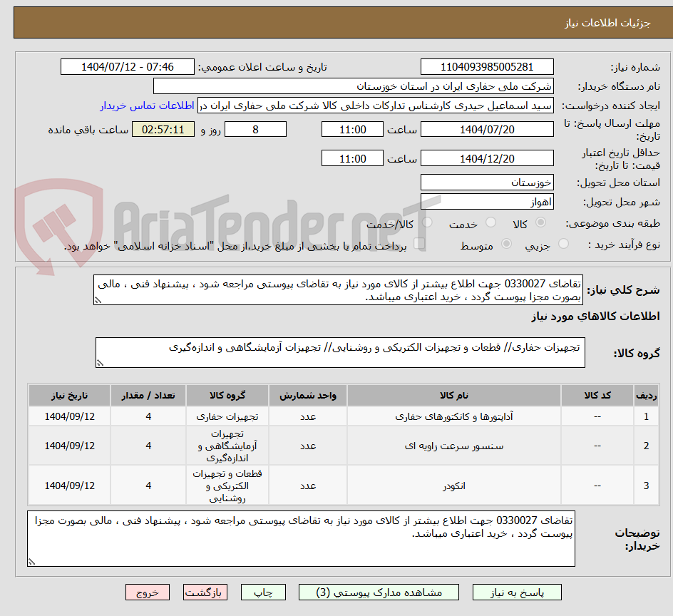Screen dimensions: 673x616
Task: Select the متوسط purchase process option
Action: pyautogui.click(x=506, y=242)
